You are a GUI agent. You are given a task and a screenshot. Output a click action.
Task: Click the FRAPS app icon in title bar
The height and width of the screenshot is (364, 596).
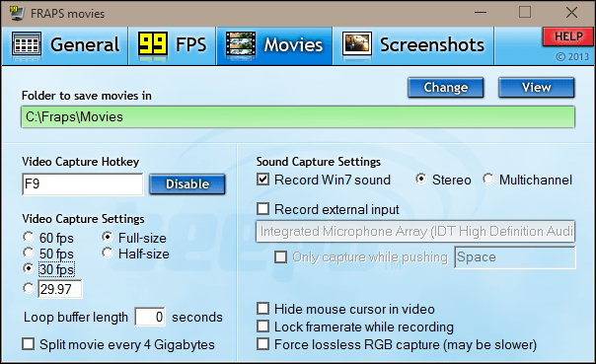(x=17, y=13)
